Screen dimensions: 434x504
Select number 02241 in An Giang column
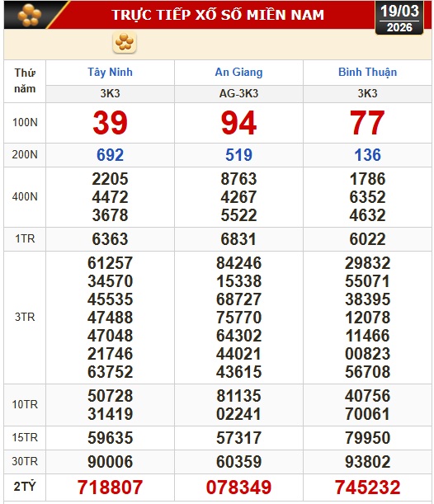click(x=238, y=414)
